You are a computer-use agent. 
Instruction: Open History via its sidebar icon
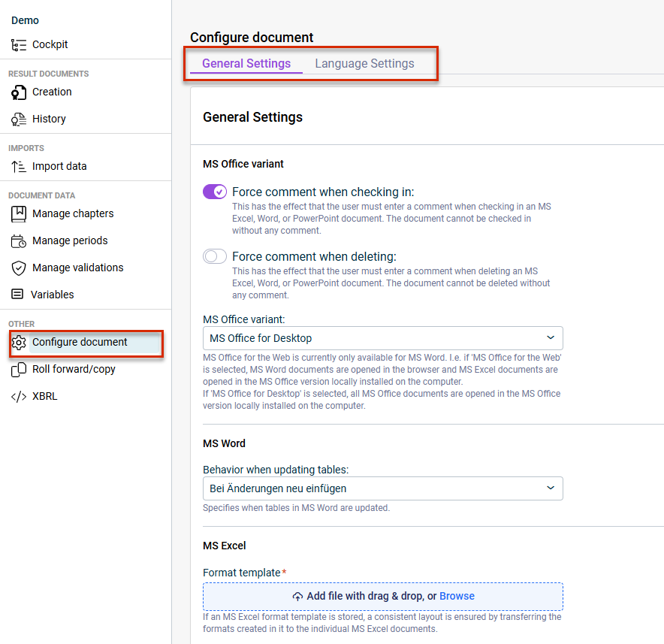[x=18, y=119]
